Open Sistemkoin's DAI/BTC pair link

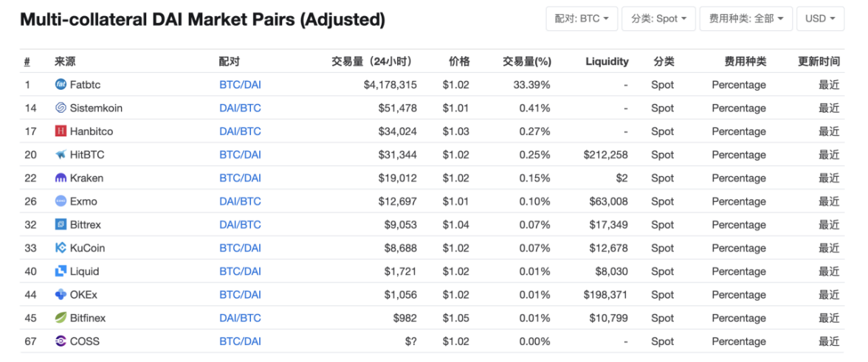point(241,108)
